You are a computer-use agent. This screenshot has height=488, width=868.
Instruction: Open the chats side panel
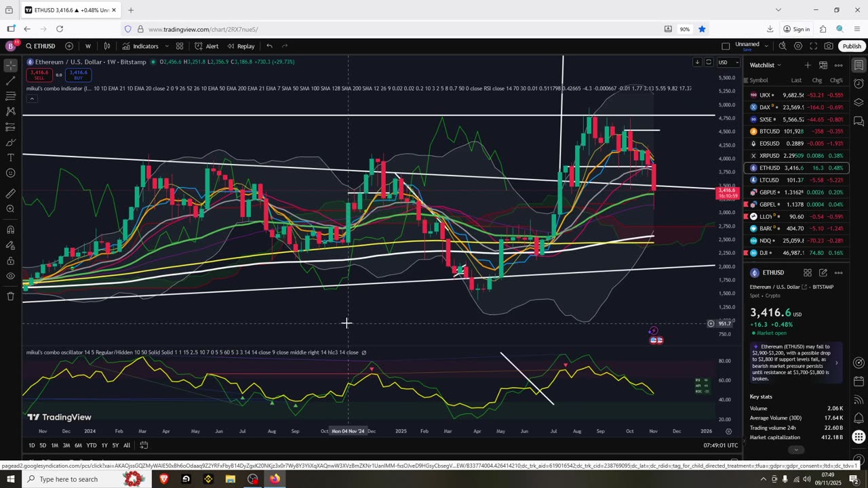(859, 121)
